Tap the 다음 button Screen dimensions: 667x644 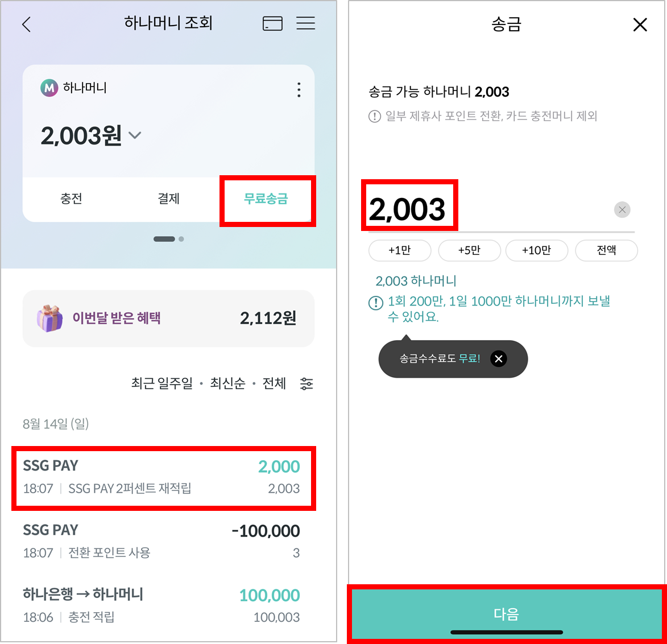[x=506, y=613]
